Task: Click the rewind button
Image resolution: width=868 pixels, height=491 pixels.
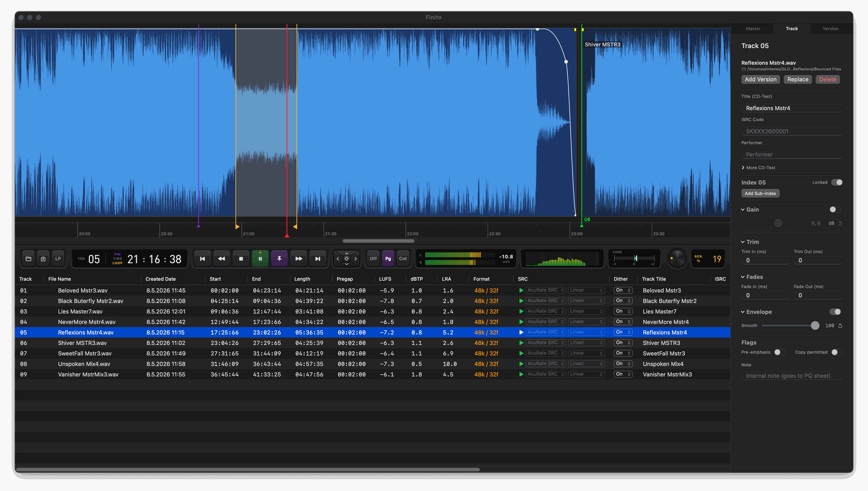Action: pyautogui.click(x=222, y=259)
